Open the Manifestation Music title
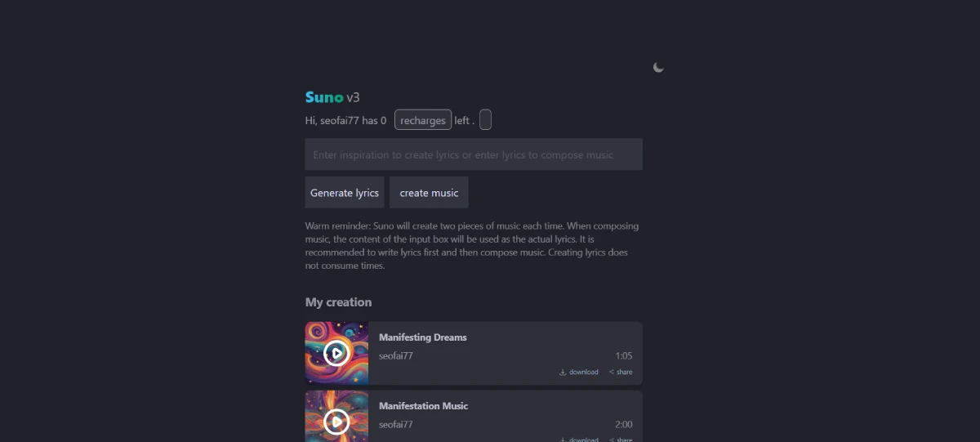The image size is (980, 442). [x=423, y=406]
